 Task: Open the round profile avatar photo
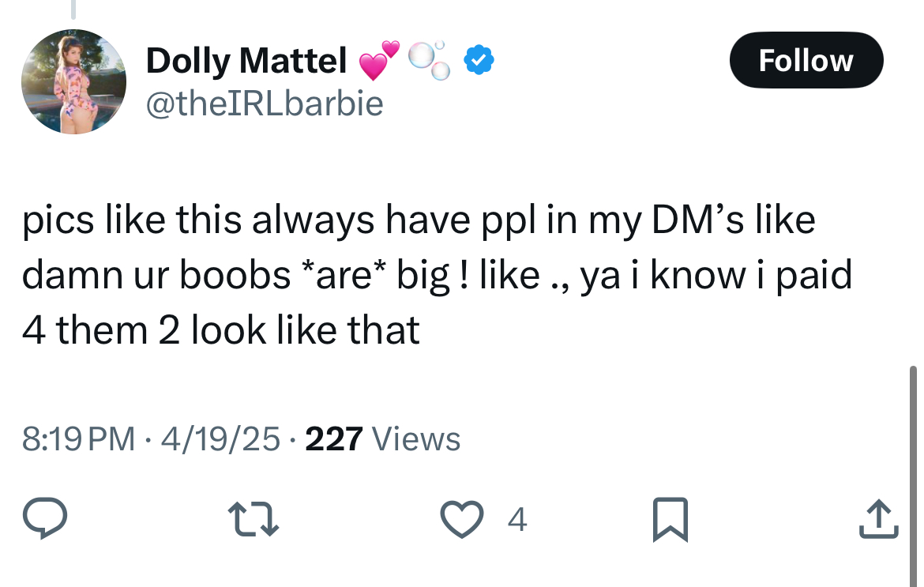(73, 81)
